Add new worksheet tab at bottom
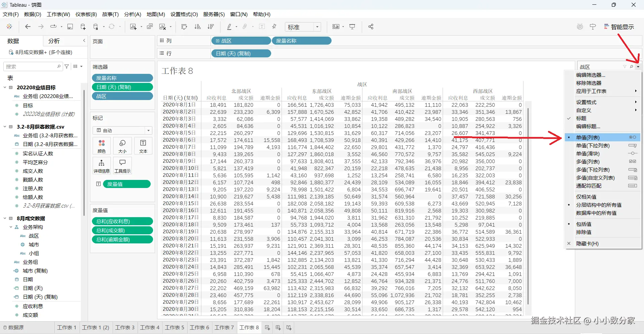The height and width of the screenshot is (334, 644). coord(267,327)
